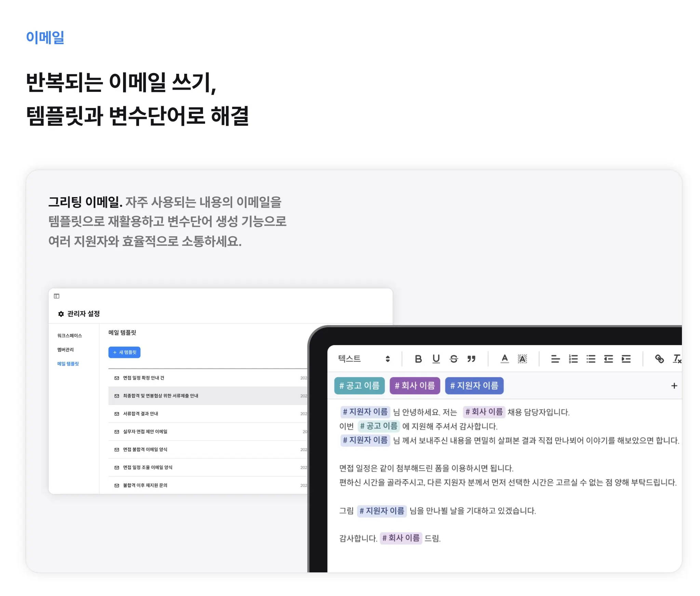Viewport: 700px width, 596px height.
Task: Insert a hyperlink
Action: pos(659,359)
